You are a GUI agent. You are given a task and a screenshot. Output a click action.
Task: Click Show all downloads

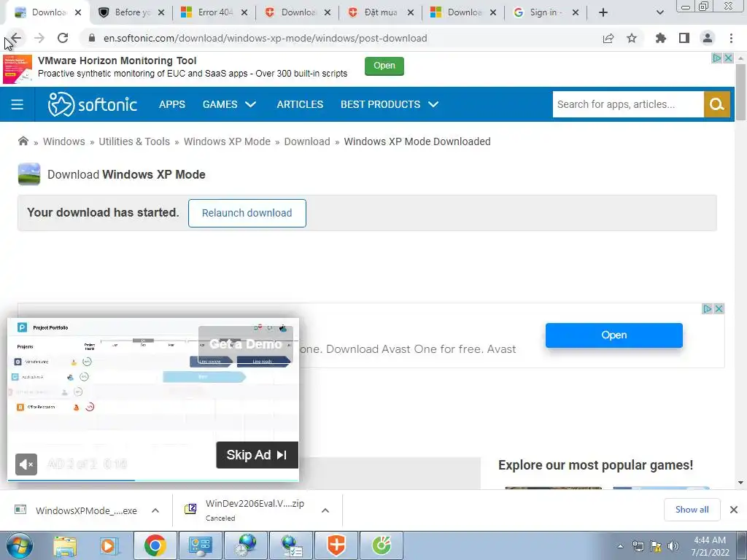[x=692, y=510]
